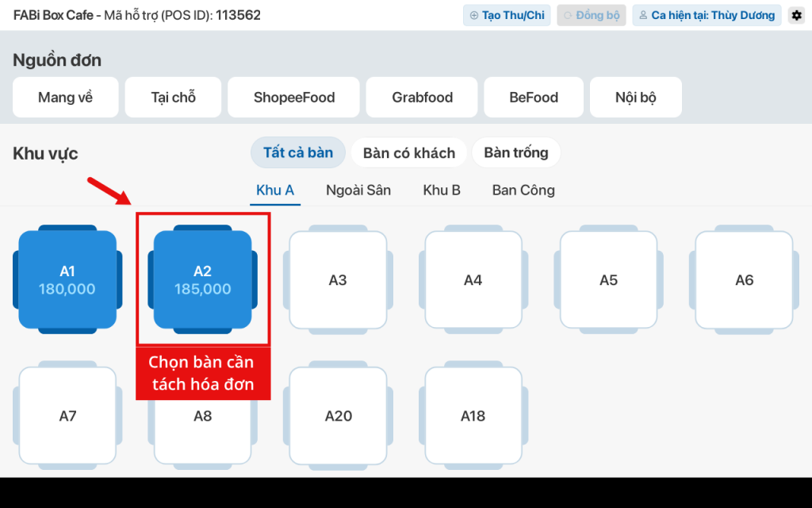Click the Tạo Thu/Chi button
Viewport: 812px width, 508px height.
tap(507, 15)
